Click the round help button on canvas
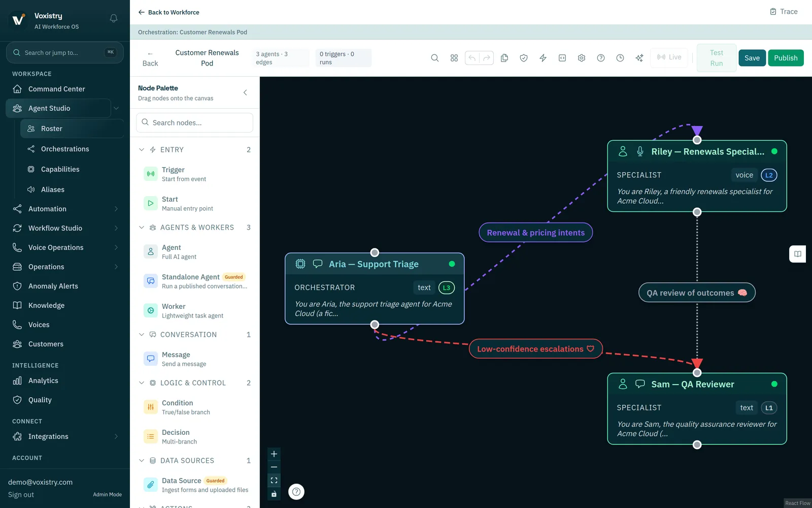Viewport: 812px width, 508px height. [x=296, y=492]
